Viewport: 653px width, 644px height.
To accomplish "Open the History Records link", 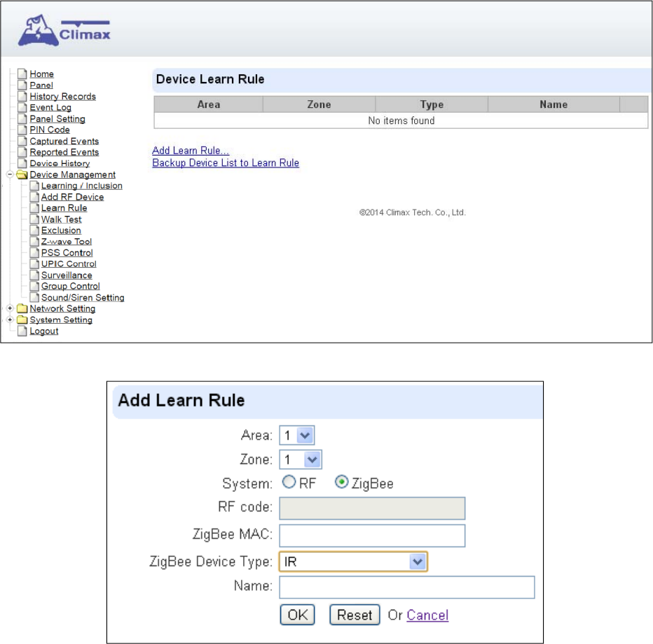I will pyautogui.click(x=63, y=96).
